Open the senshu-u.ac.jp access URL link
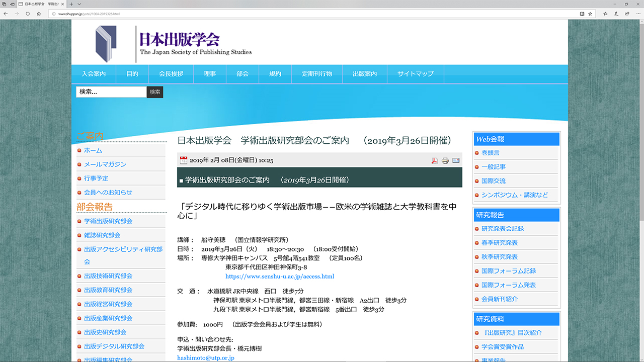This screenshot has height=362, width=644. [280, 277]
